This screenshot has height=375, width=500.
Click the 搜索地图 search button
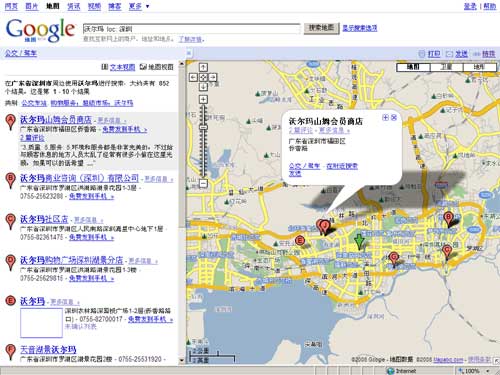tap(321, 28)
